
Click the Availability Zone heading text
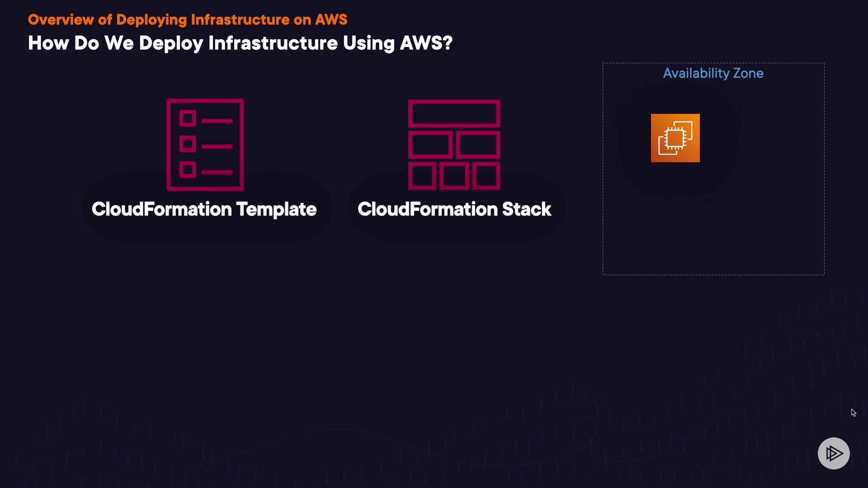point(713,73)
